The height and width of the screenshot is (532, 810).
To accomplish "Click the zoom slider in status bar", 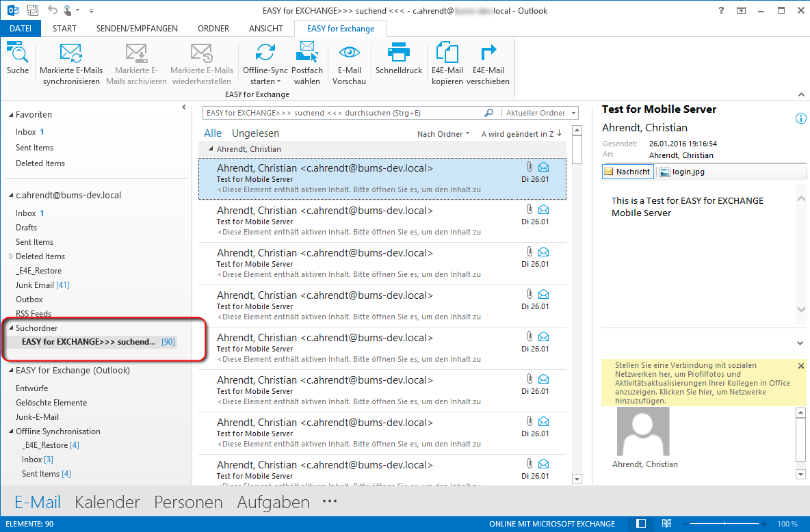I will [725, 524].
